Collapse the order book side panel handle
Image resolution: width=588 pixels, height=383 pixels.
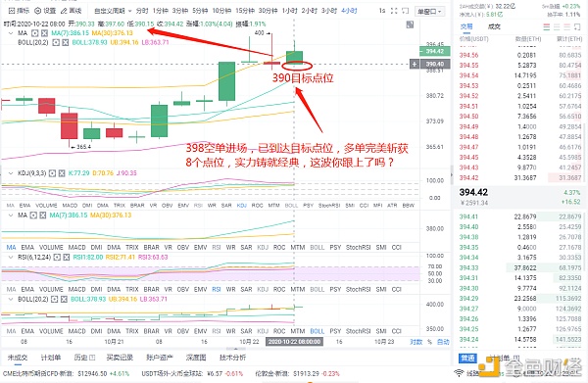(452, 174)
